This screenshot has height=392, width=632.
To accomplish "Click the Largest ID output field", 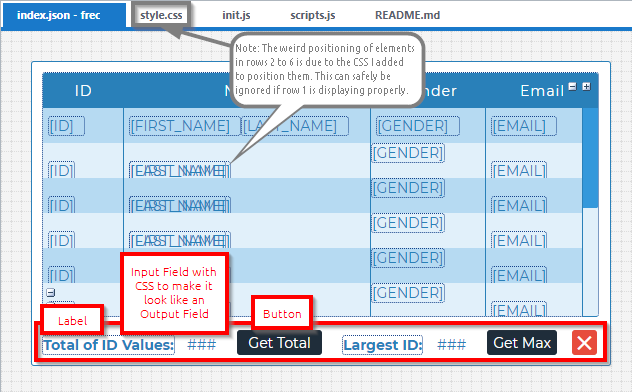I will pyautogui.click(x=452, y=345).
